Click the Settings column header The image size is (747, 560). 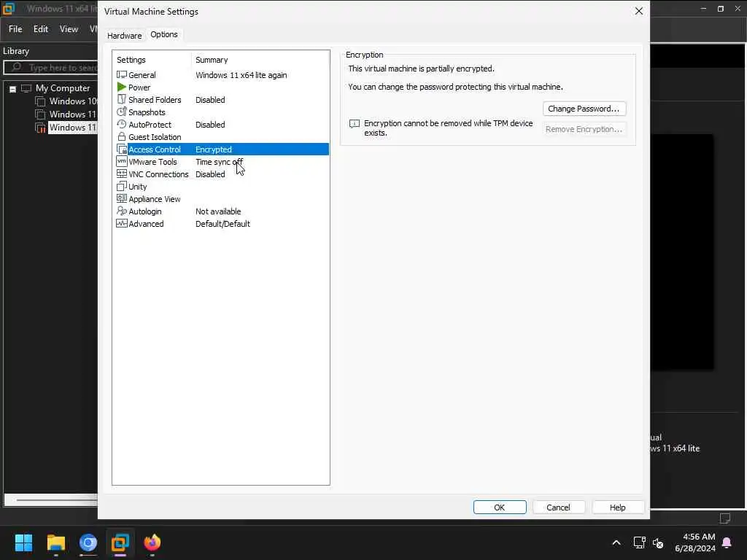[x=131, y=60]
